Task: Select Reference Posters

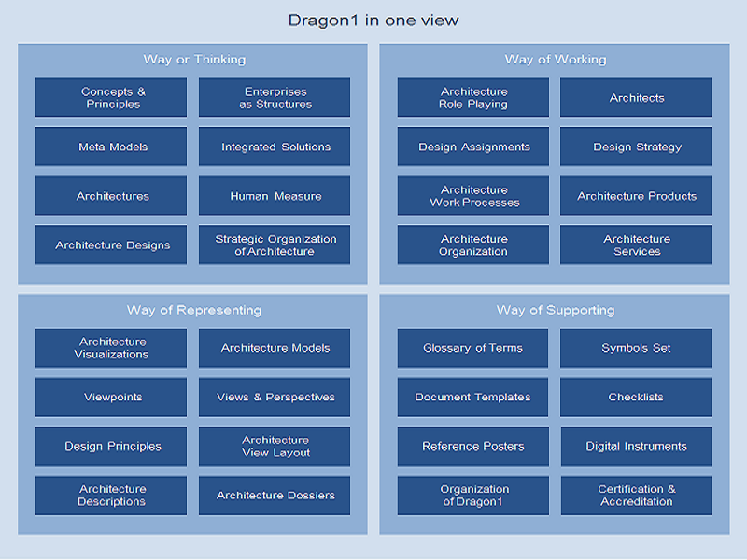Action: pyautogui.click(x=473, y=446)
